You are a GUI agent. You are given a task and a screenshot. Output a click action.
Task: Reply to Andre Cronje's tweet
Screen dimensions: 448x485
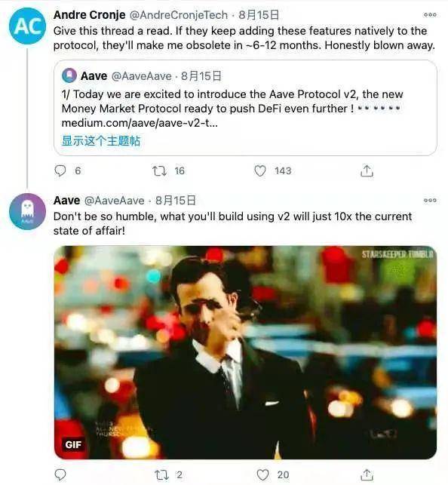pos(60,170)
